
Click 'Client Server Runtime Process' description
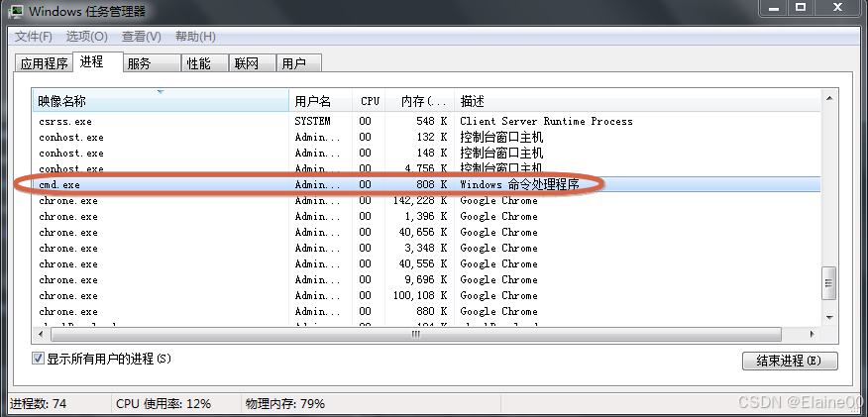546,121
